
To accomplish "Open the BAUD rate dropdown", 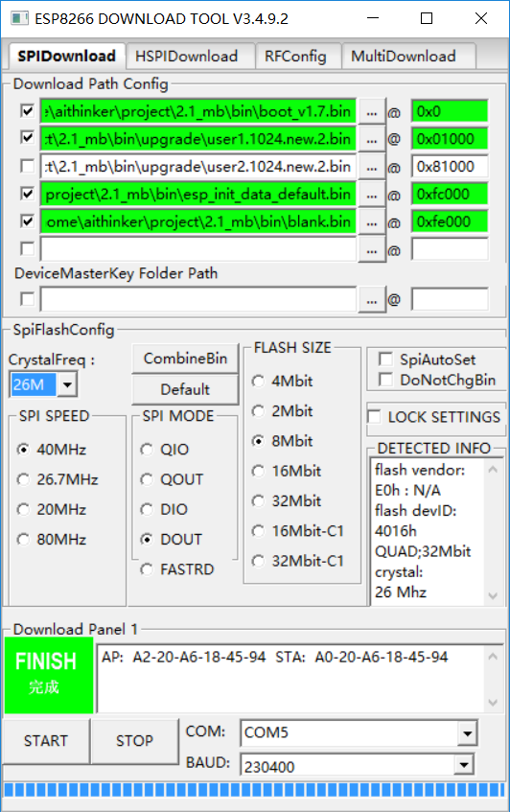I will [x=464, y=764].
